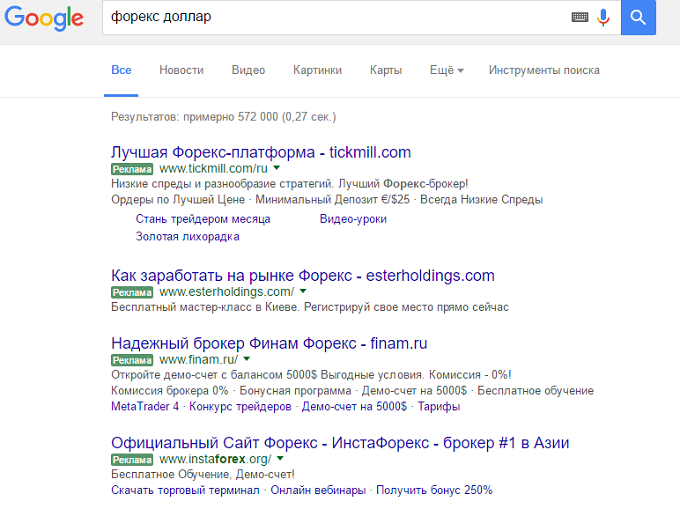Open MetaTrader 4 sitelink
Viewport: 680px width, 509px height.
(145, 407)
